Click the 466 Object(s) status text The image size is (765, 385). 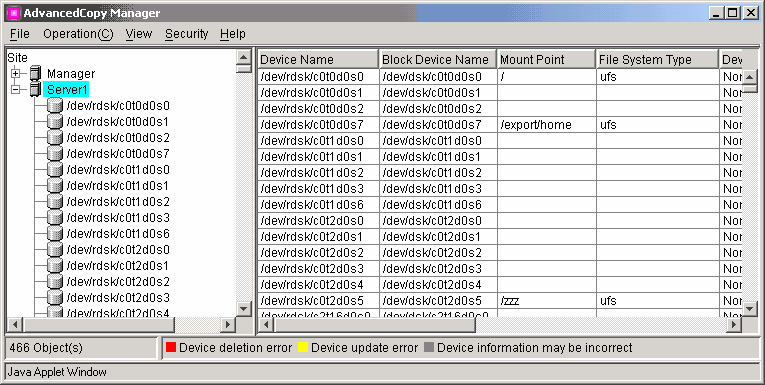[46, 347]
